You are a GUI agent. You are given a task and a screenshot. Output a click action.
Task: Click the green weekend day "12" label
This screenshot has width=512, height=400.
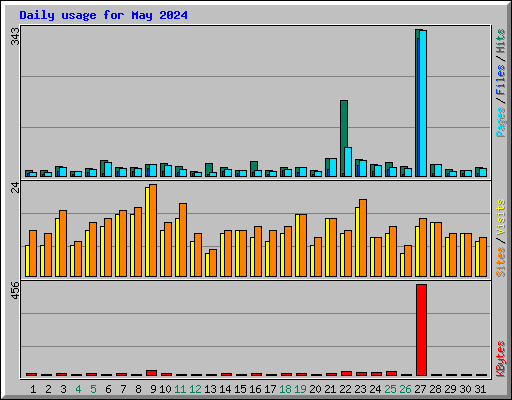pyautogui.click(x=195, y=389)
